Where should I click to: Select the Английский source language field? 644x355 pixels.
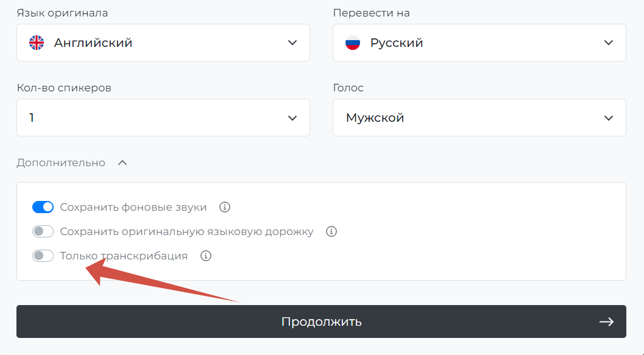[x=163, y=43]
